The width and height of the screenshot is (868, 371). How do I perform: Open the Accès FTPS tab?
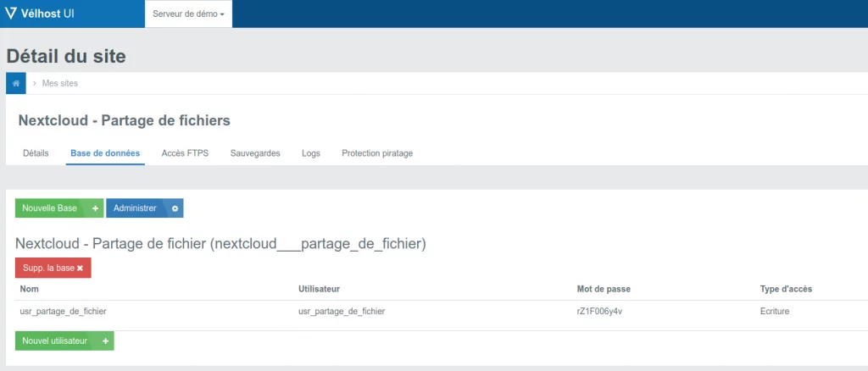point(185,153)
